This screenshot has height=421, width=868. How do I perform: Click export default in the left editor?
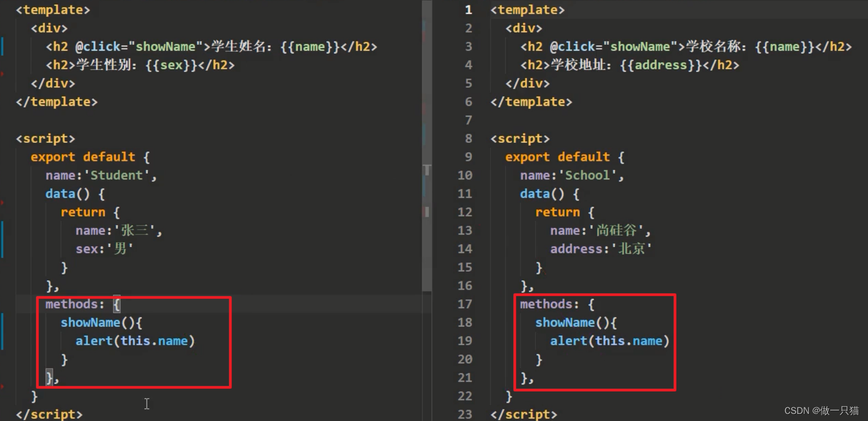click(x=83, y=157)
